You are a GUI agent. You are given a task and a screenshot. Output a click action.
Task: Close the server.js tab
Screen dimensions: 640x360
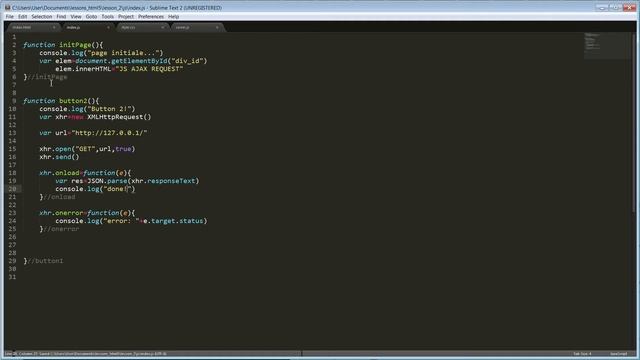pyautogui.click(x=217, y=27)
